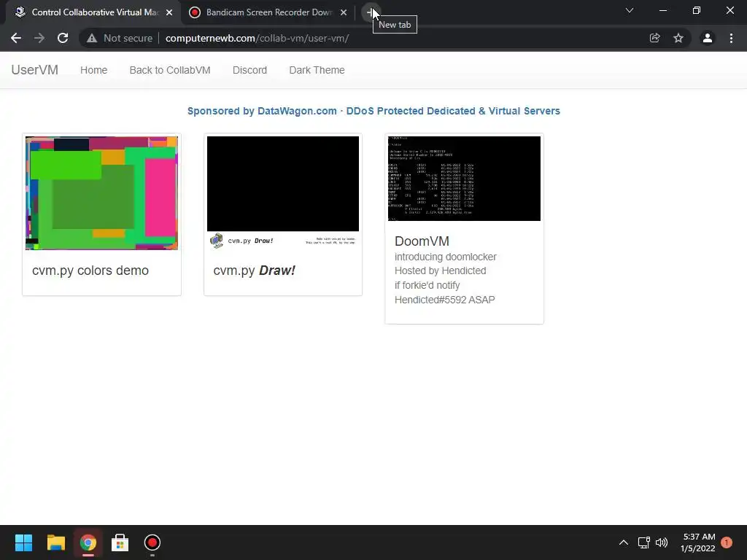The image size is (747, 560).
Task: Show hidden system tray icons
Action: click(623, 542)
